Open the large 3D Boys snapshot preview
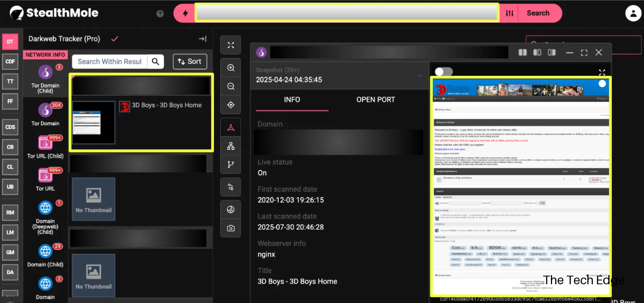This screenshot has width=644, height=303. 521,186
